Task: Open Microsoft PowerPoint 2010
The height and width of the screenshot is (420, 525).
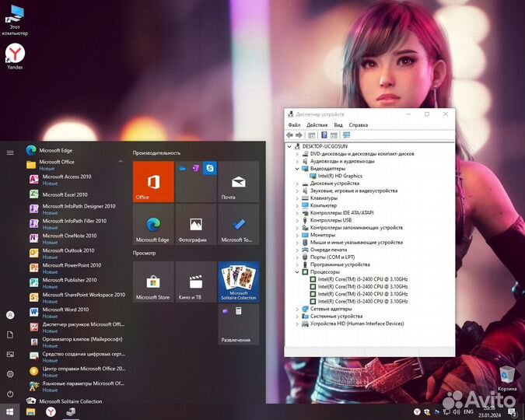Action: [77, 268]
